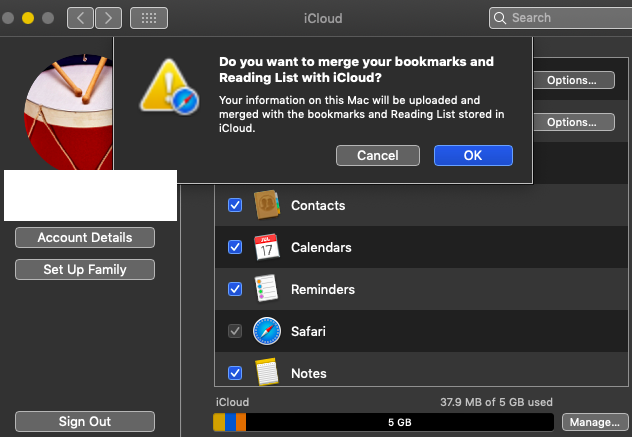The image size is (632, 437).
Task: Click the upper Options... button
Action: [574, 80]
